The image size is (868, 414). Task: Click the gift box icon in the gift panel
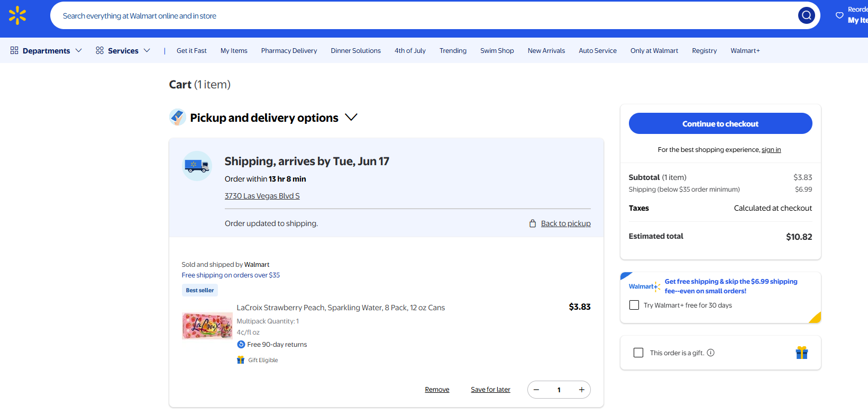point(802,353)
